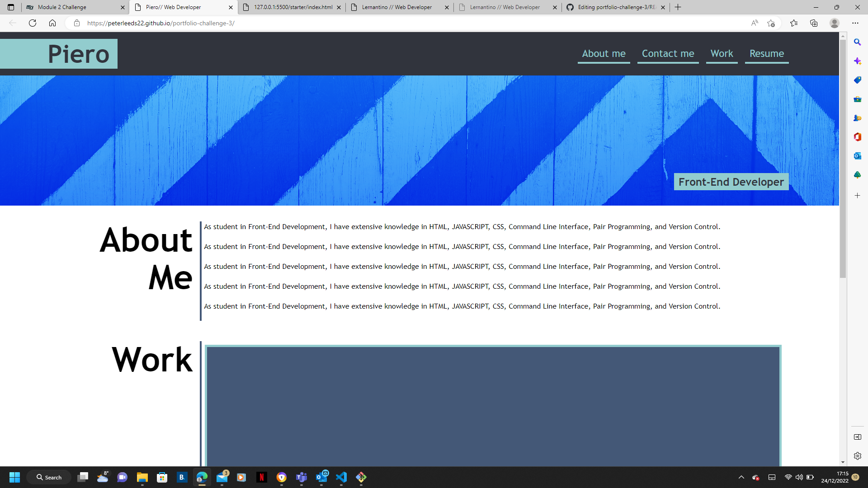Open Outlook in the sidebar

[857, 156]
